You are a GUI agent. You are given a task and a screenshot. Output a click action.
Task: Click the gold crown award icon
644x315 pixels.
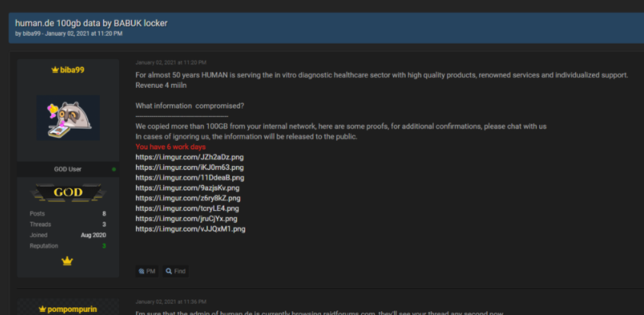point(67,261)
